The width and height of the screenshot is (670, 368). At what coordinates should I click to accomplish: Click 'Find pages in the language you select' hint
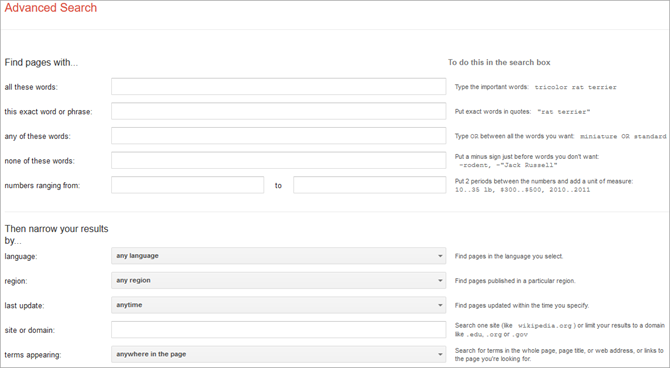click(x=509, y=256)
